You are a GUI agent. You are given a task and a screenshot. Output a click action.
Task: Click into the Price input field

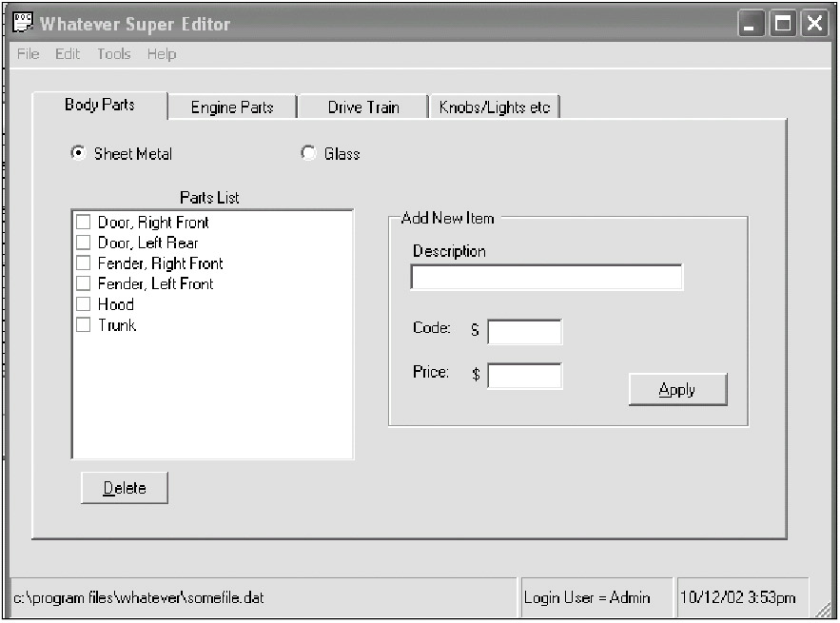(x=524, y=376)
